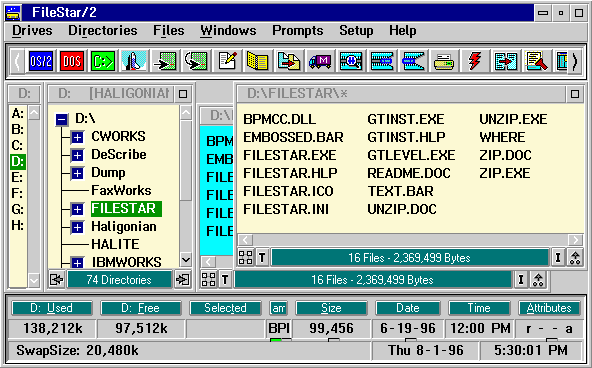592x368 pixels.
Task: Click the D: Used header button
Action: click(52, 308)
